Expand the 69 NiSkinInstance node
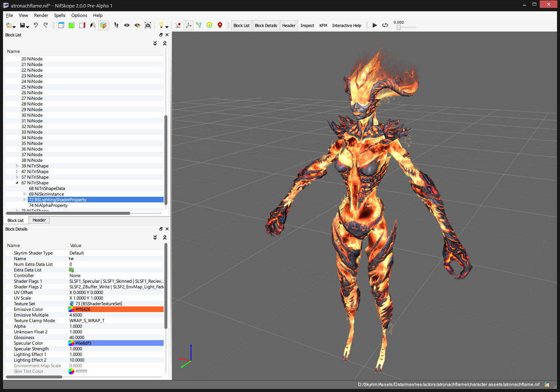 coord(24,194)
